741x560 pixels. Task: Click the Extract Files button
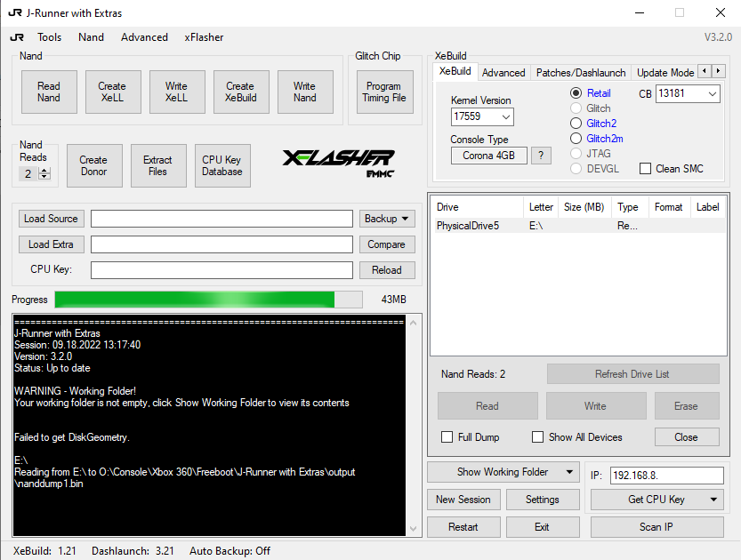(x=158, y=165)
